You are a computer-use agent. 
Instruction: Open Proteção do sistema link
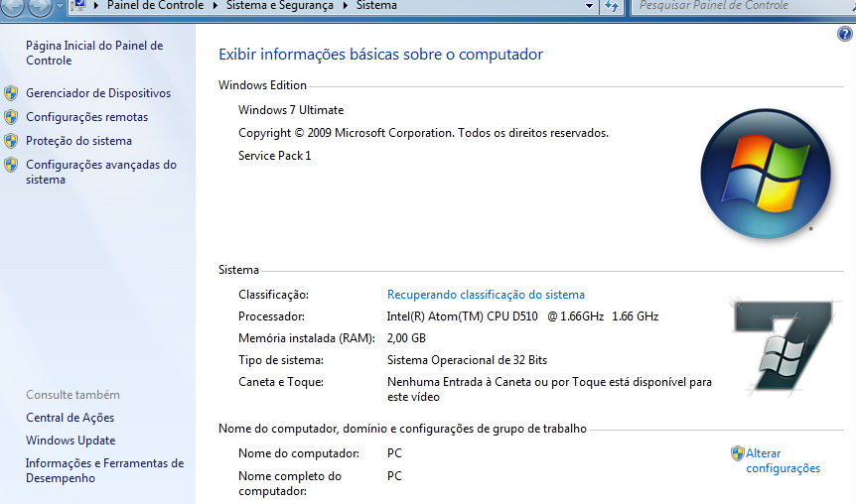point(78,141)
